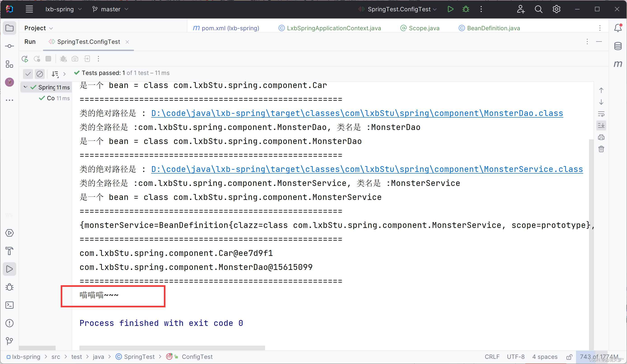Open Problems tool window icon
The height and width of the screenshot is (364, 627).
pyautogui.click(x=9, y=323)
